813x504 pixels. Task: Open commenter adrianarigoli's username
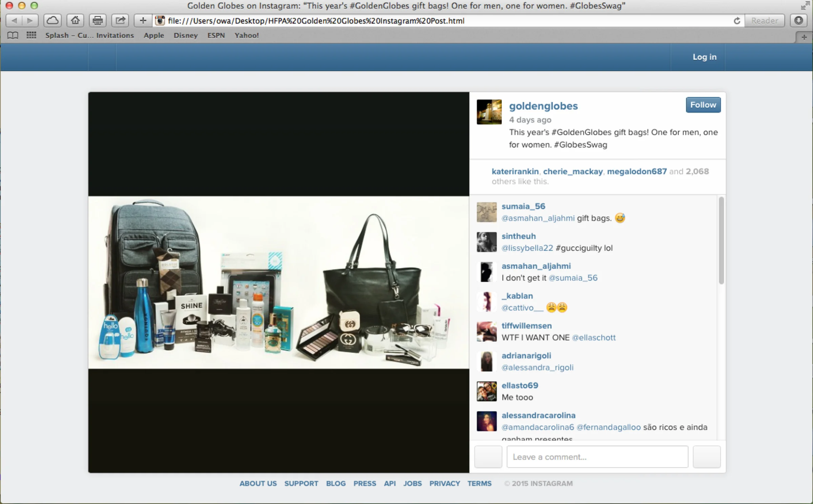tap(526, 355)
